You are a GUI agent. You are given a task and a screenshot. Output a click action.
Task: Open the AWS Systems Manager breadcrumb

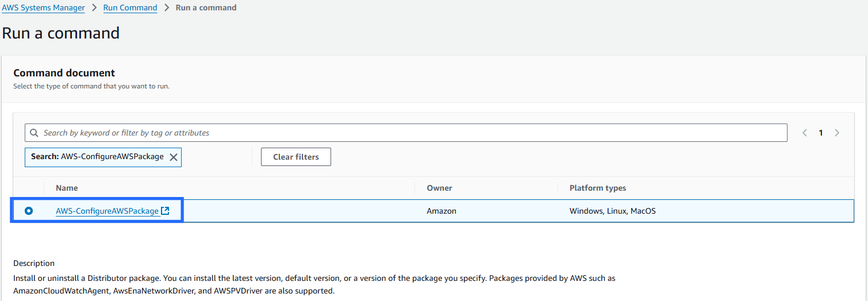click(44, 7)
